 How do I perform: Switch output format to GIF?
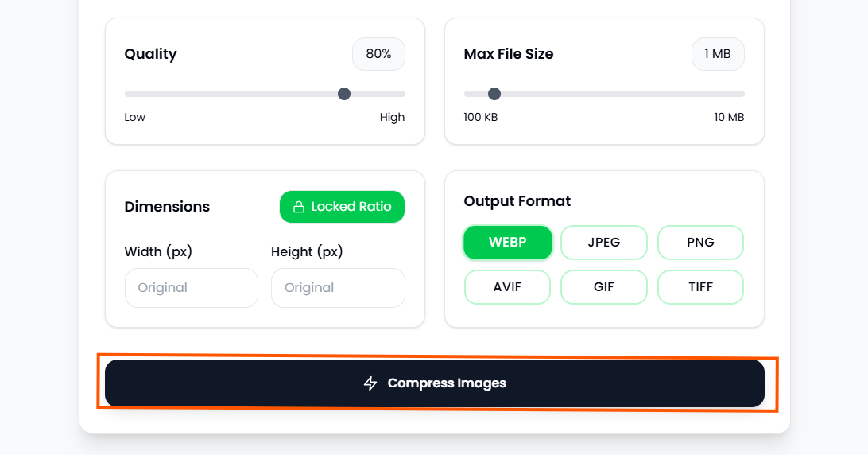(604, 287)
